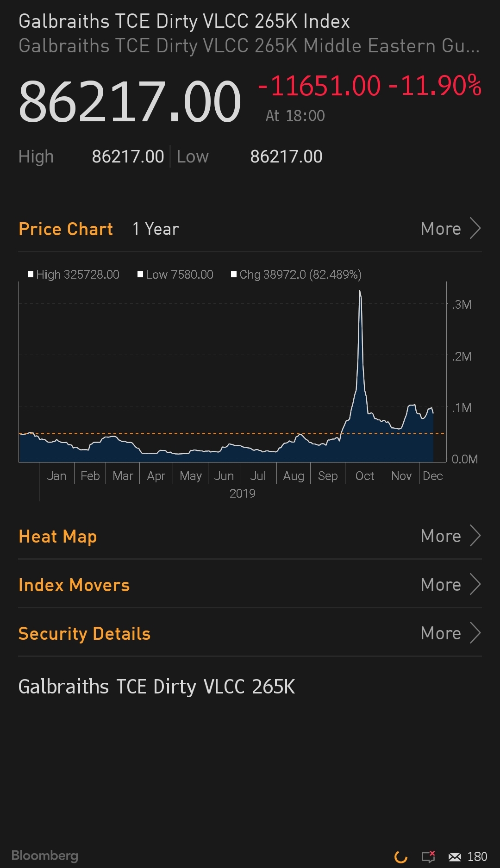Open the mail envelope icon
The image size is (500, 868).
455,857
